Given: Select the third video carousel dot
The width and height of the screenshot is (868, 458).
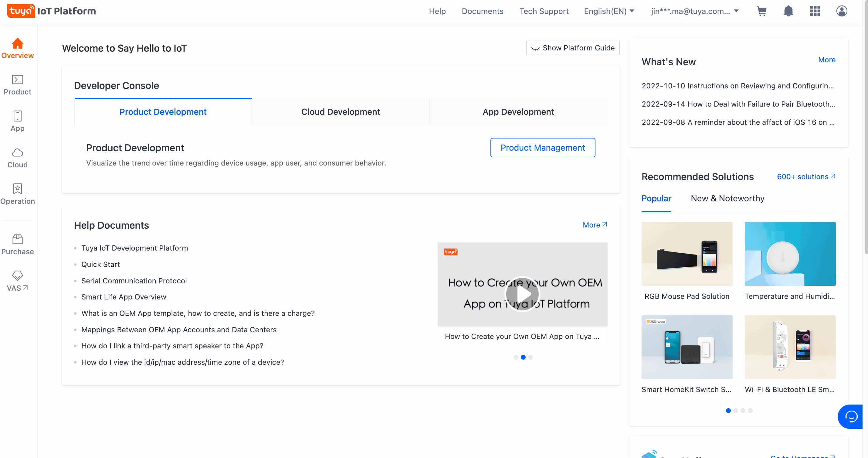Looking at the screenshot, I should pyautogui.click(x=531, y=357).
